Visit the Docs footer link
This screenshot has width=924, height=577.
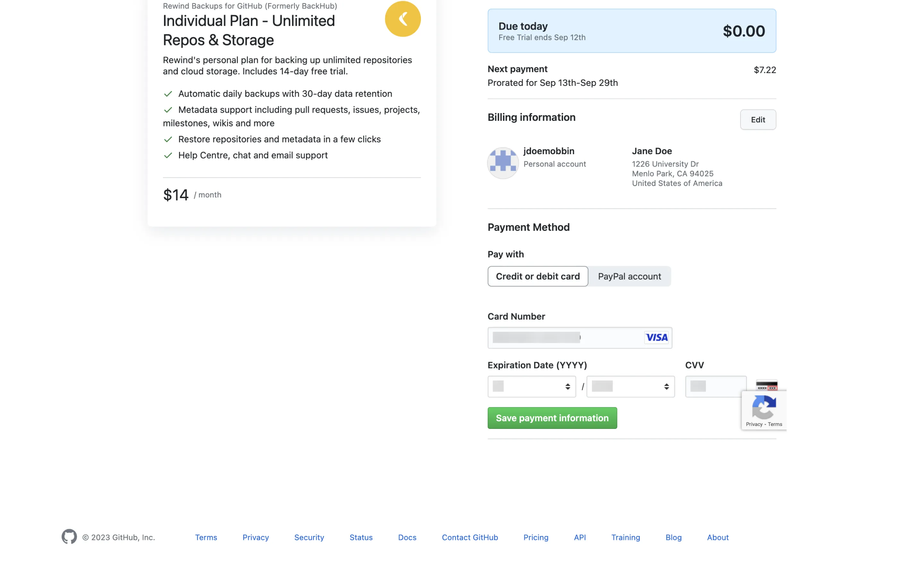tap(407, 537)
